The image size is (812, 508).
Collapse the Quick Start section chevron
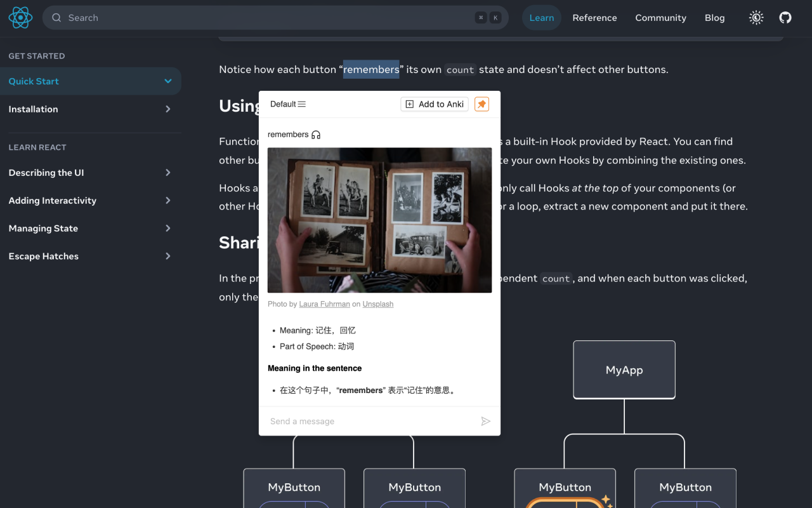coord(168,81)
